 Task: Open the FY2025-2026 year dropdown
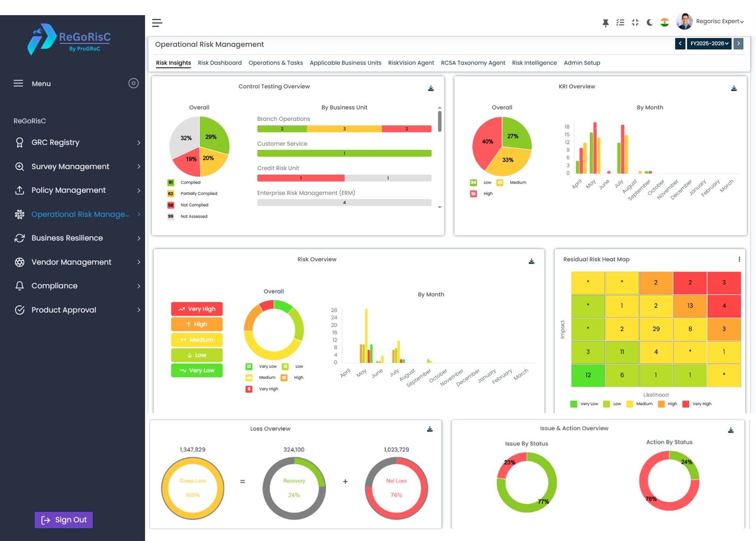pos(709,44)
